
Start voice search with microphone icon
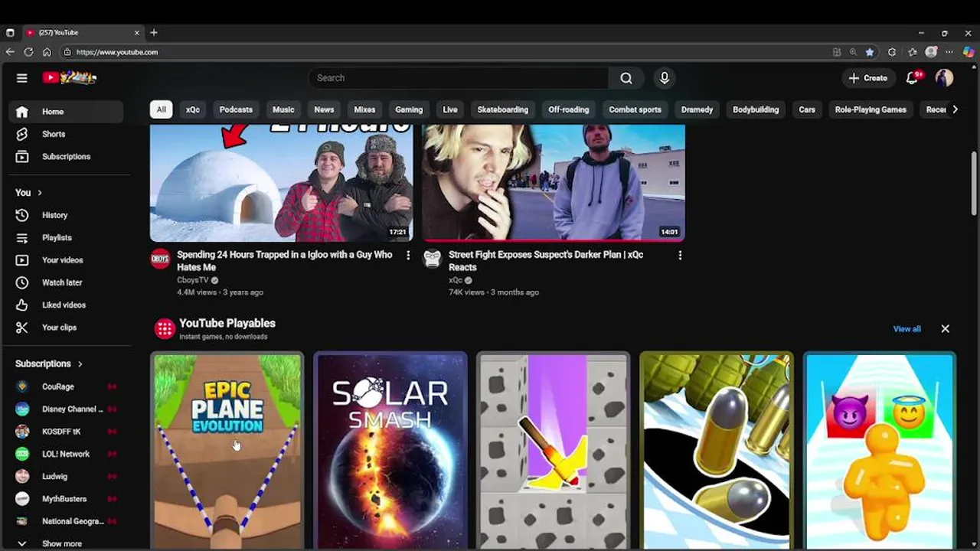pyautogui.click(x=665, y=78)
